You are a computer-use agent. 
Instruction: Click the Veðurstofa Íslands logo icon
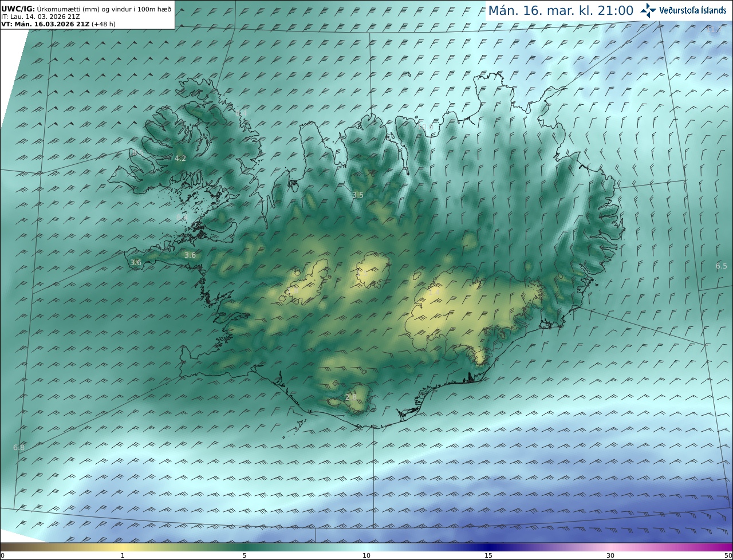[648, 10]
